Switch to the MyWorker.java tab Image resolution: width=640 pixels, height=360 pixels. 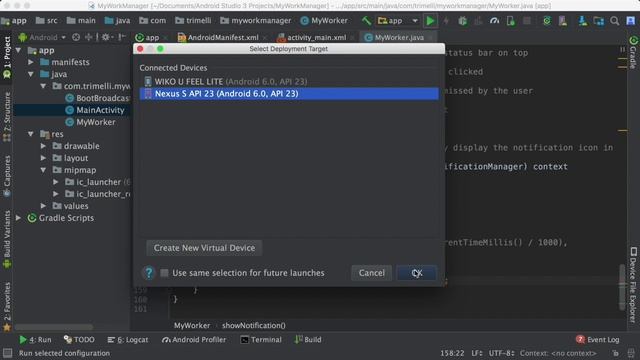(x=399, y=37)
